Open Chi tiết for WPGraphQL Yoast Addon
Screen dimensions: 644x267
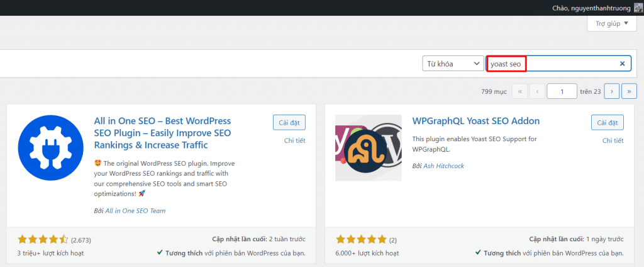[x=613, y=140]
